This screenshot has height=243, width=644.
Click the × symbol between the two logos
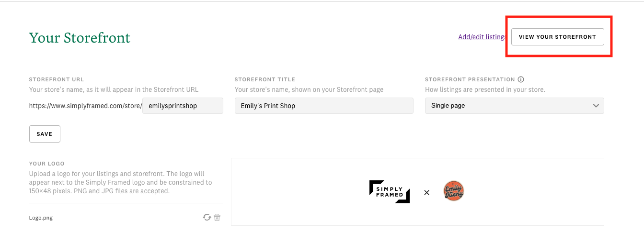[426, 192]
